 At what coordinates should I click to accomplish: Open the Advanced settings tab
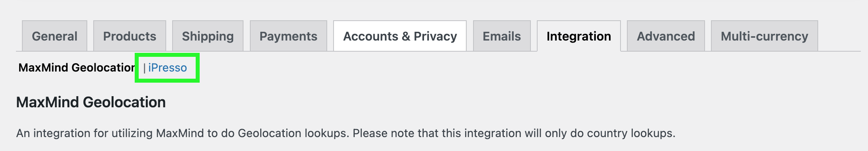[x=666, y=36]
